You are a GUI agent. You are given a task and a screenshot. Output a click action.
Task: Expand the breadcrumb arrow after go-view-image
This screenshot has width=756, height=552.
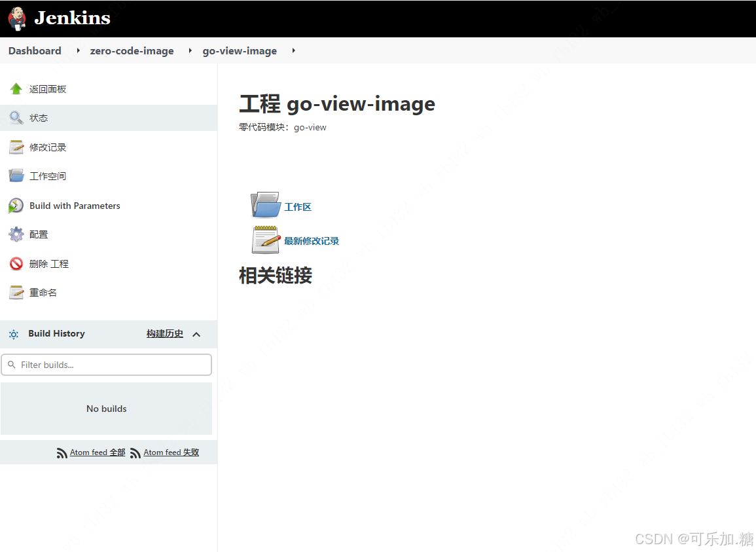point(294,50)
